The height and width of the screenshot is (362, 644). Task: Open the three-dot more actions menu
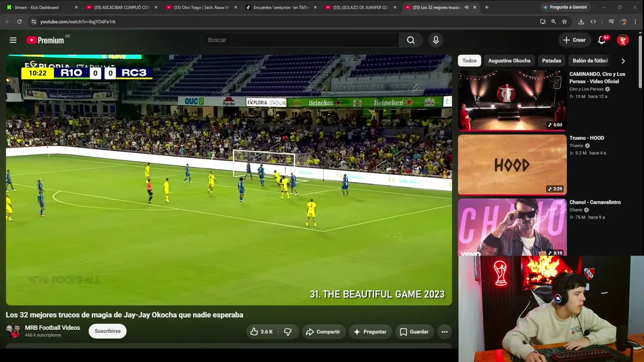444,332
